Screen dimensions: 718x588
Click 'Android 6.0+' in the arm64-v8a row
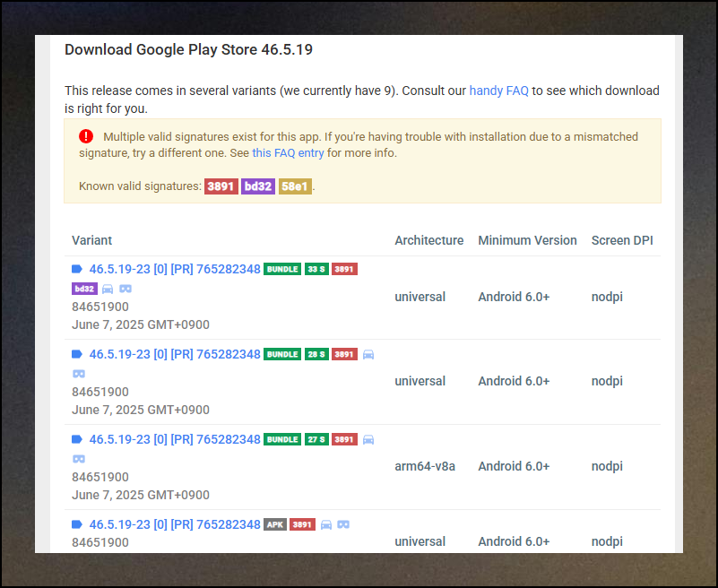[514, 466]
